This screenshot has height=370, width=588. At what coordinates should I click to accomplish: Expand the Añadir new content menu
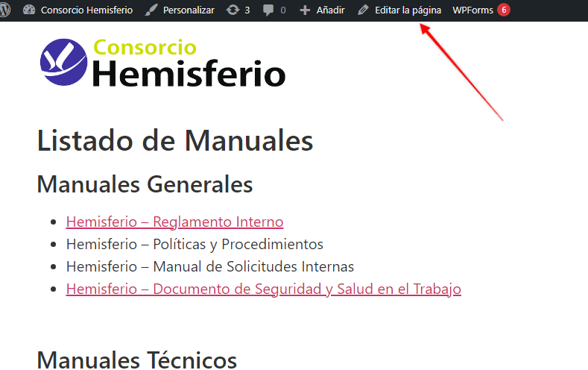(330, 10)
